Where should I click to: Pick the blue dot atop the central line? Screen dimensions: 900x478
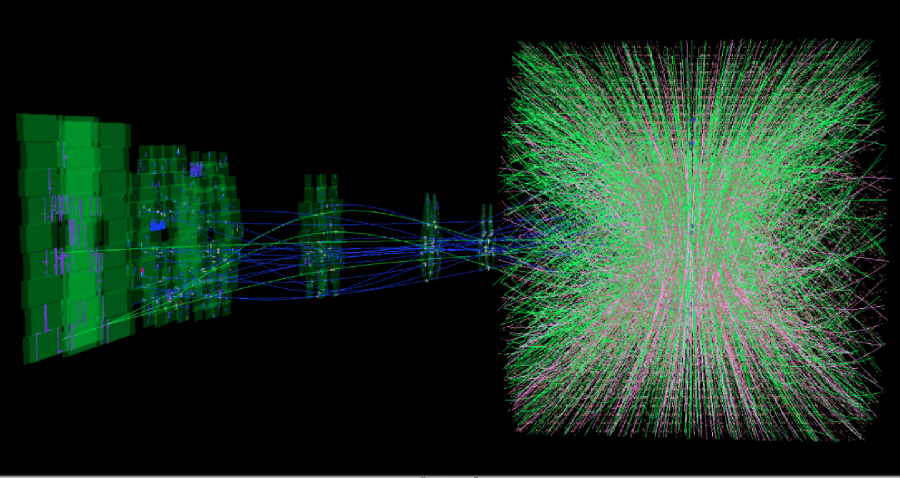(693, 120)
